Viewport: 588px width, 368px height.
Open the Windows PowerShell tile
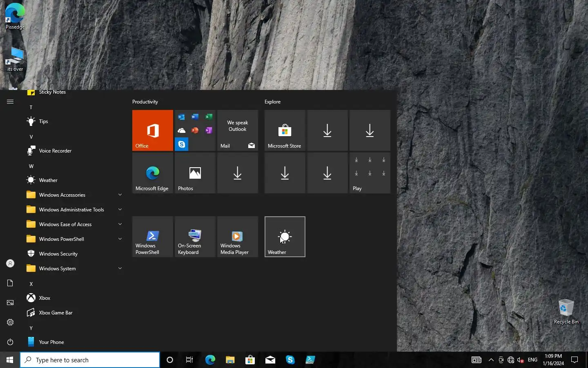click(152, 237)
